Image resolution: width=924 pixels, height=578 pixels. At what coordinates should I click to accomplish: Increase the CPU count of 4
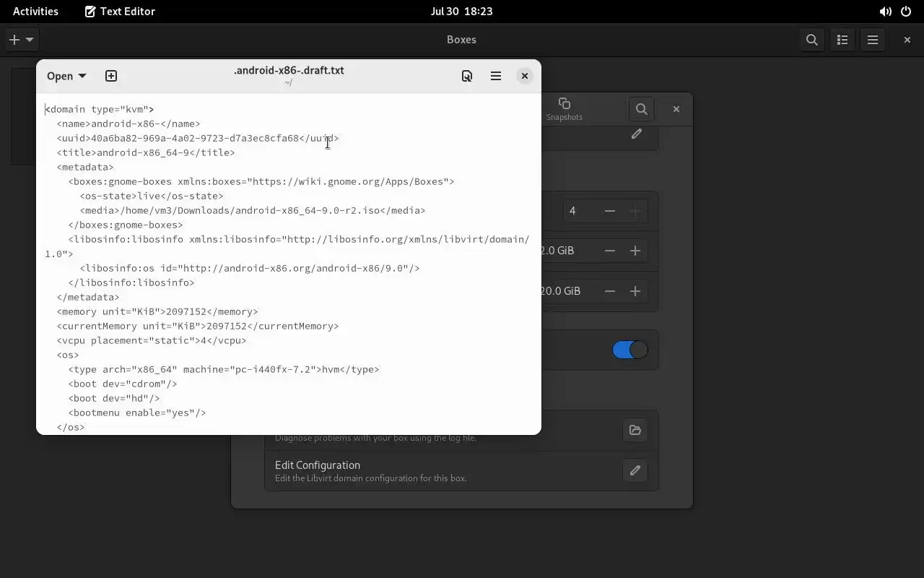coord(635,211)
